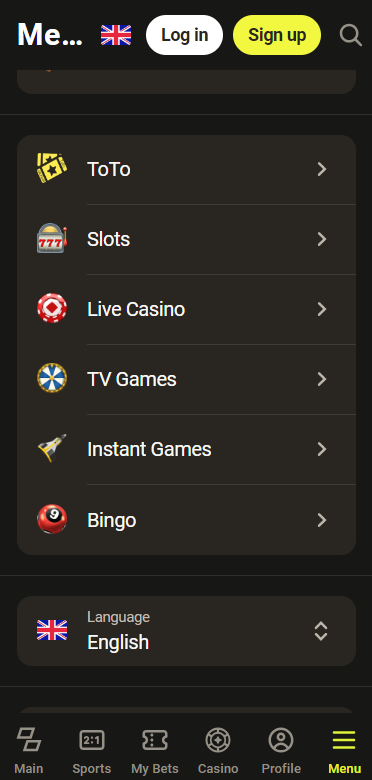This screenshot has width=372, height=780.
Task: Open the Profile tab
Action: point(281,751)
